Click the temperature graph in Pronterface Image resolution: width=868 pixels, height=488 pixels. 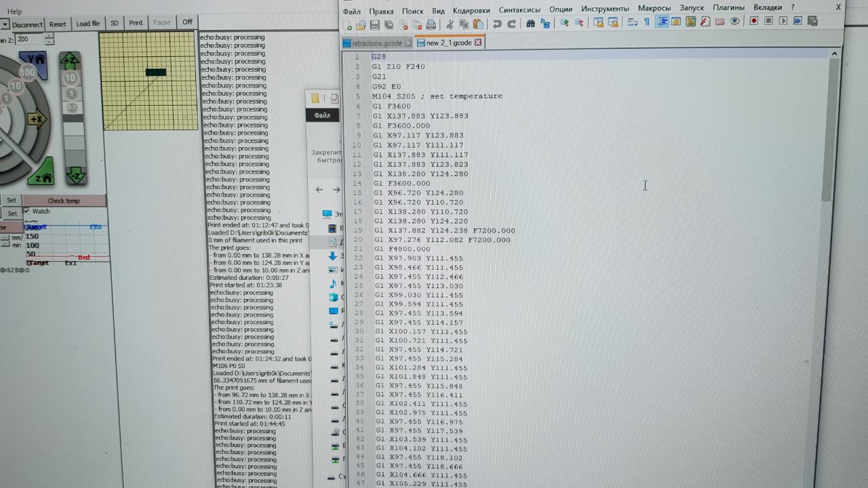[66, 241]
